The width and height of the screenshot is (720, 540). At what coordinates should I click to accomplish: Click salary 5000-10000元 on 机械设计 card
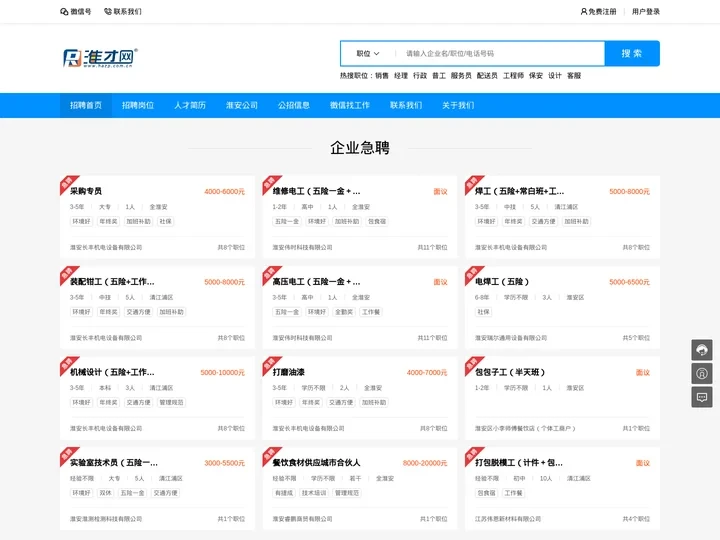tap(223, 372)
